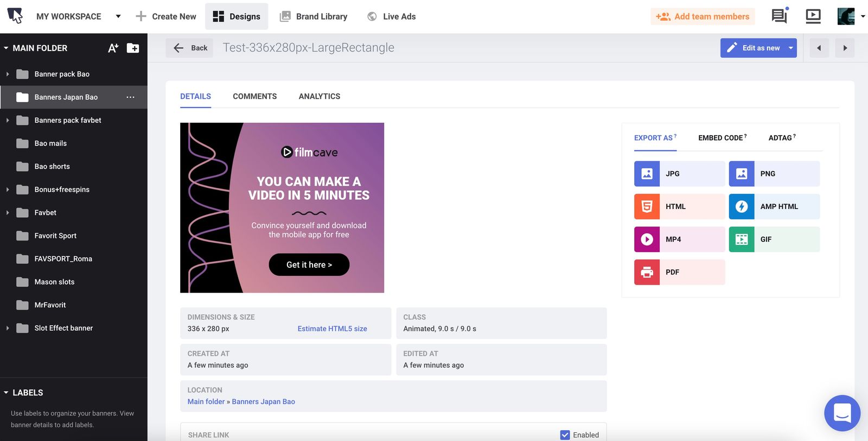
Task: Click the Animated class duration value
Action: [x=440, y=329]
